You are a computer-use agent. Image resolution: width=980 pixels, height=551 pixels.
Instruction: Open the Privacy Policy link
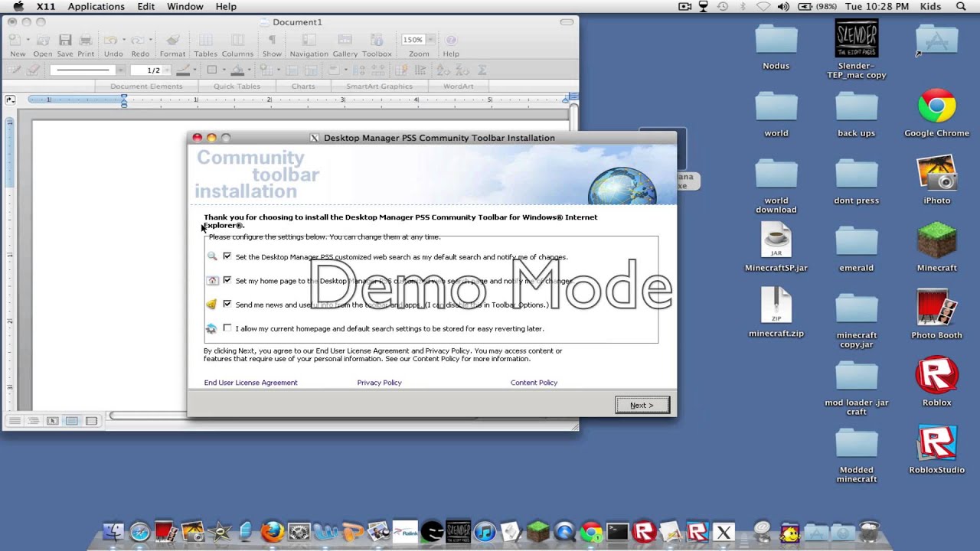[x=379, y=382]
